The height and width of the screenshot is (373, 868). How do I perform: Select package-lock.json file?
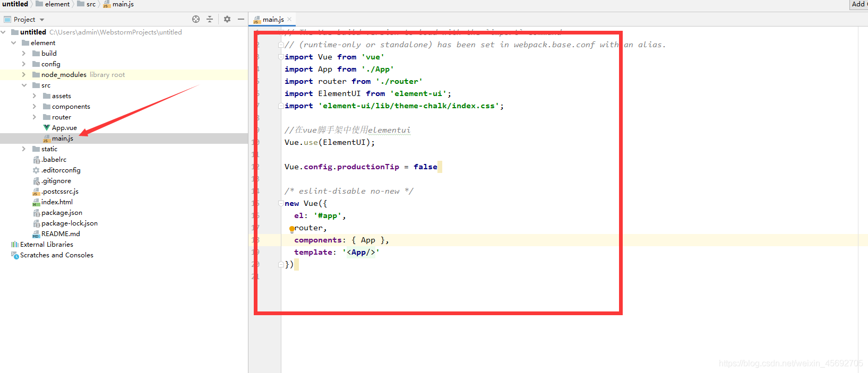[70, 223]
